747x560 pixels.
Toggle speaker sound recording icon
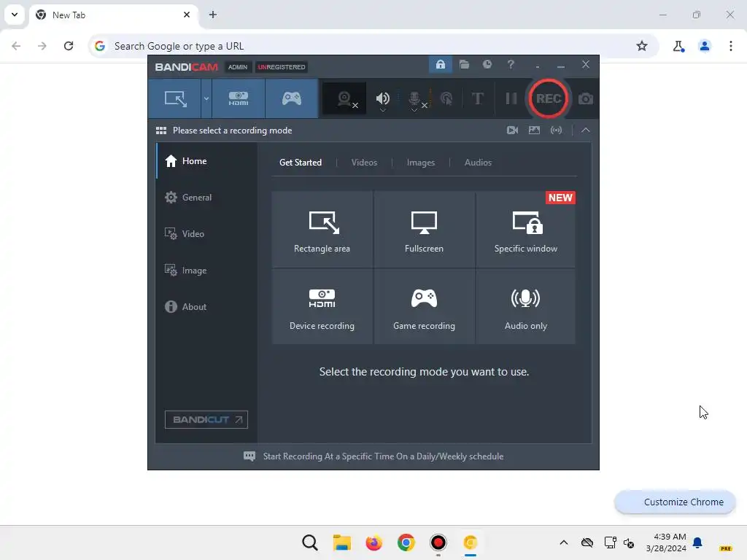point(382,98)
